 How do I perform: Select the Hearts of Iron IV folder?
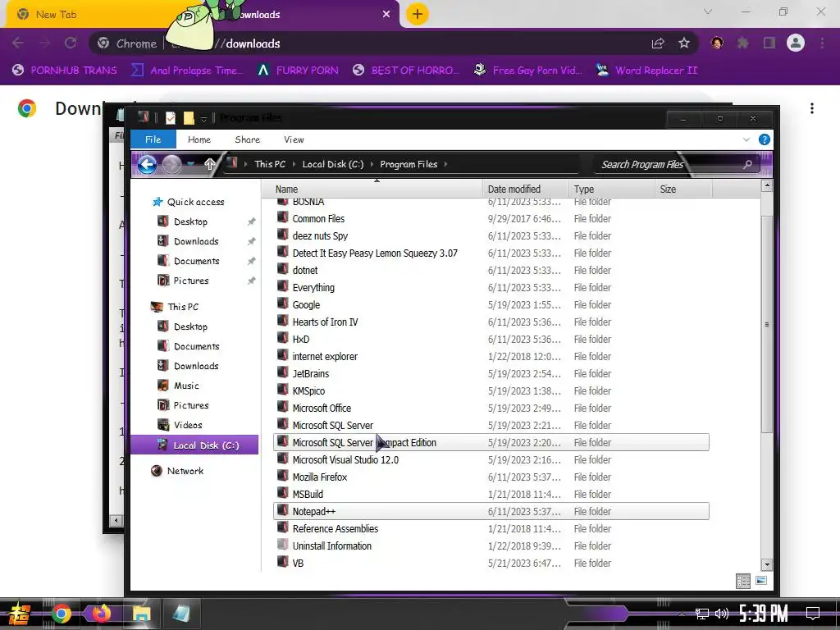click(x=491, y=322)
